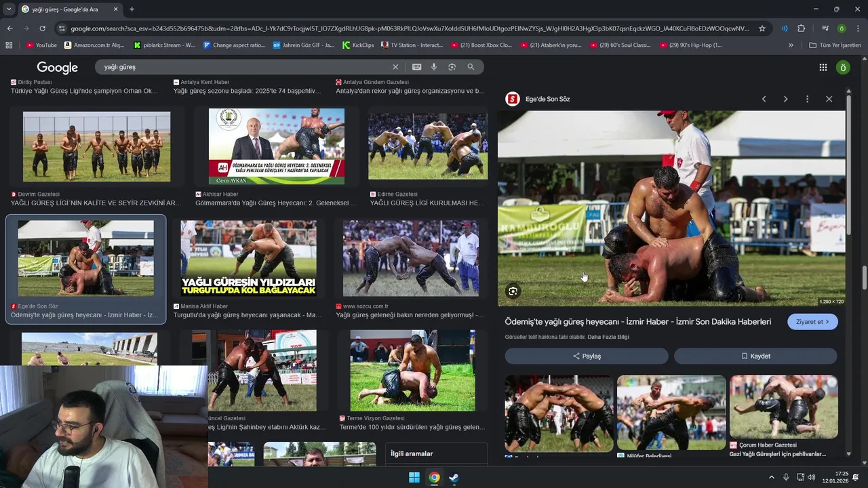Clear the search box with the X icon
Screen dimensions: 868x488
tap(395, 67)
